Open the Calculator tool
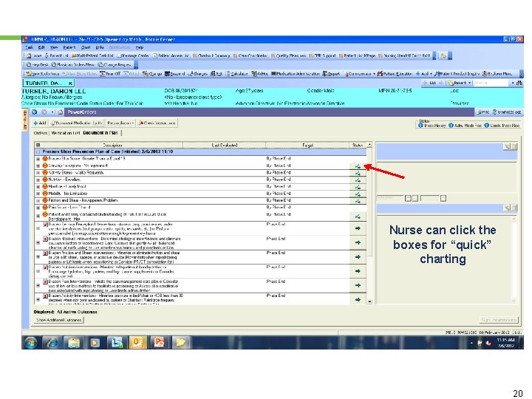Screen dimensions: 532x399 pos(236,74)
